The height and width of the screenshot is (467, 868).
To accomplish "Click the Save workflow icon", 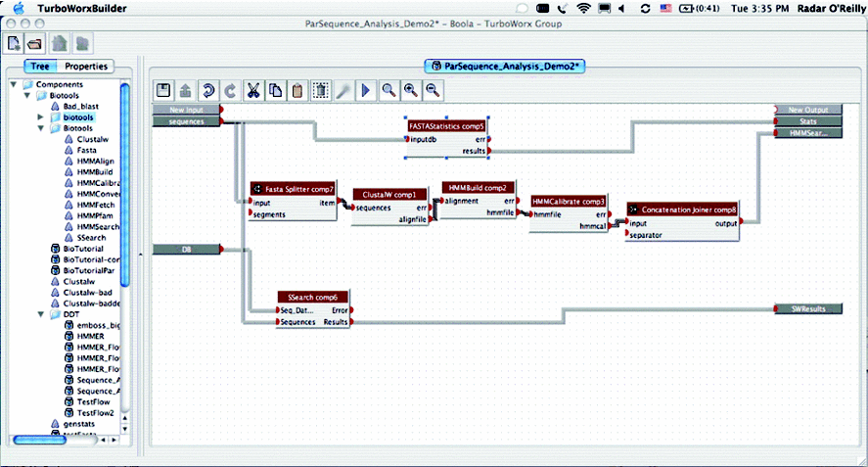I will pos(164,90).
